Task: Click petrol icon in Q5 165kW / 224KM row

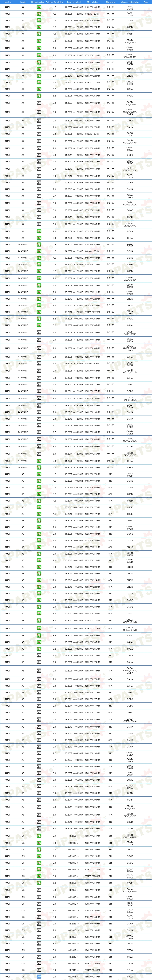Action: click(39, 850)
